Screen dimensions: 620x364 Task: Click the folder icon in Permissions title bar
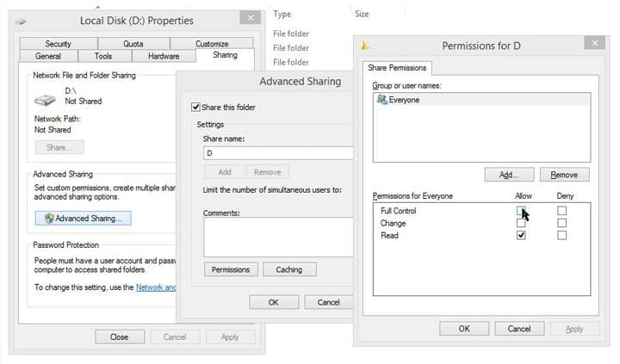click(x=364, y=46)
